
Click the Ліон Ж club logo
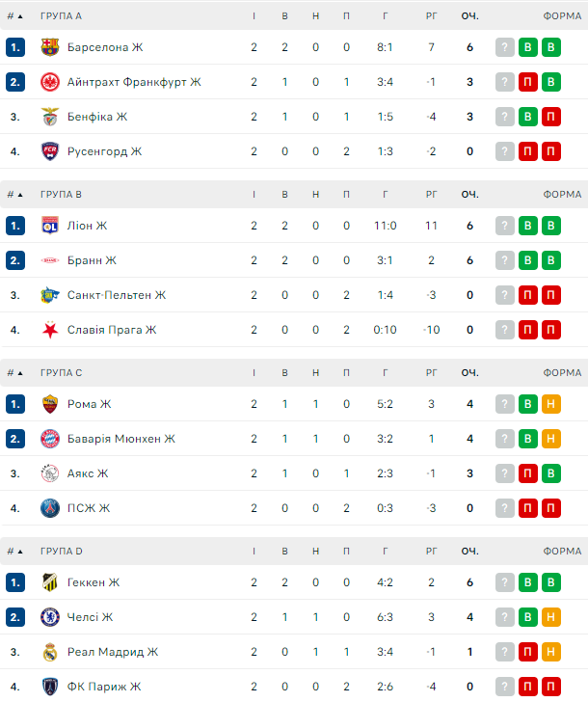[x=50, y=226]
